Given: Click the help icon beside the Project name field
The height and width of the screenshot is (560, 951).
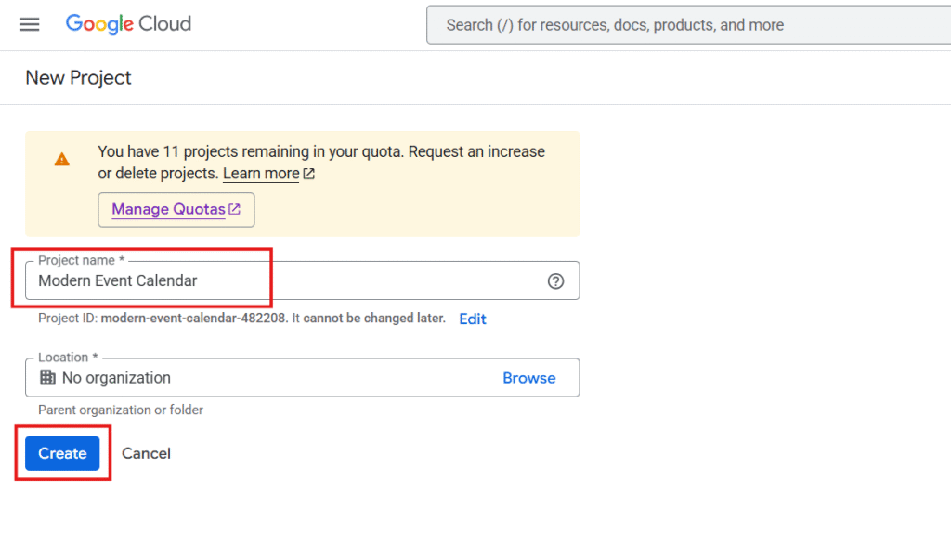Looking at the screenshot, I should click(555, 280).
